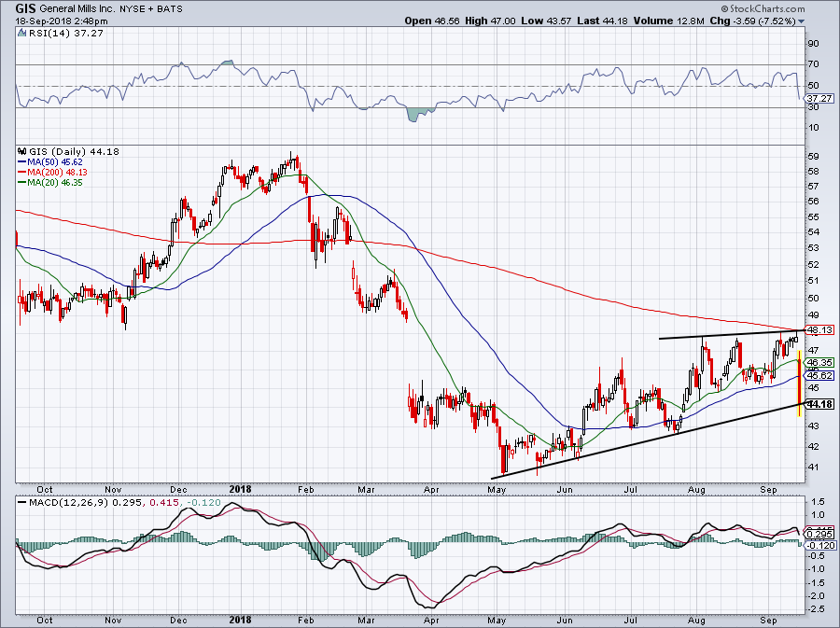This screenshot has height=628, width=840.
Task: Open the dropdown arrow beside Chg value
Action: pyautogui.click(x=801, y=21)
